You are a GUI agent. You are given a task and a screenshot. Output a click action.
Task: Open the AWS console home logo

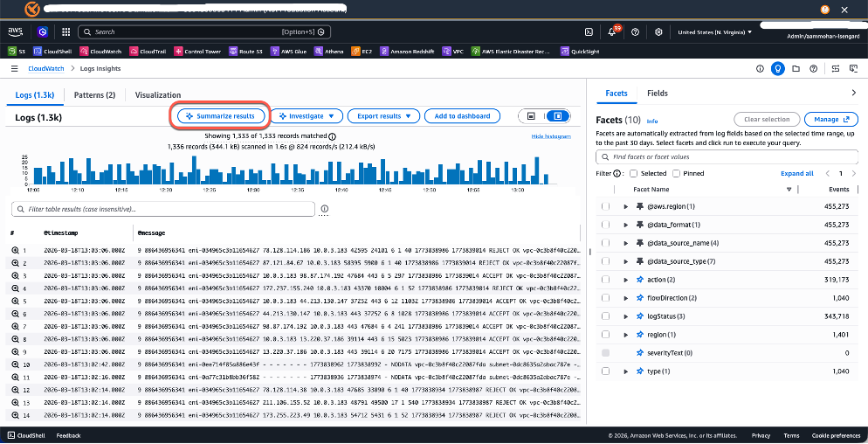[15, 31]
